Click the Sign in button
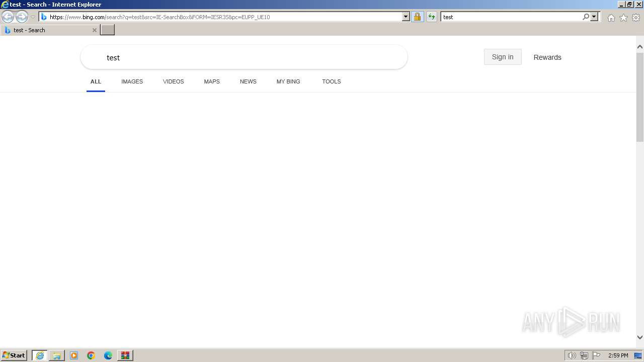The width and height of the screenshot is (644, 362). point(503,57)
